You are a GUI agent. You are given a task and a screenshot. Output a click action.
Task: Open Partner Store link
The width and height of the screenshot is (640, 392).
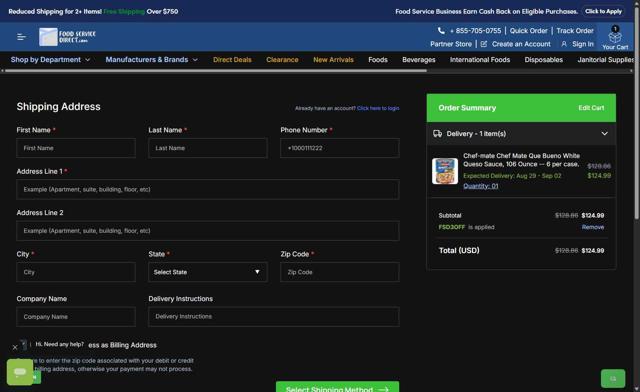(451, 44)
